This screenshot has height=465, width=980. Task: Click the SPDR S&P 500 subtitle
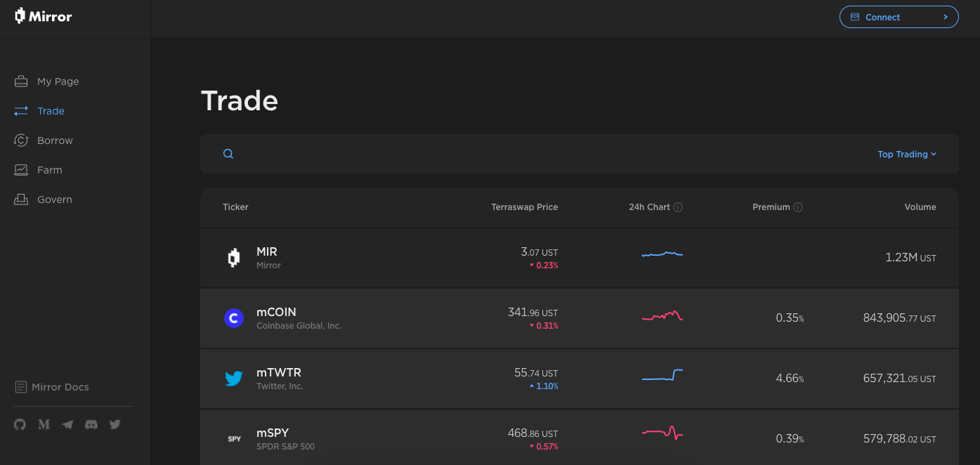tap(286, 447)
